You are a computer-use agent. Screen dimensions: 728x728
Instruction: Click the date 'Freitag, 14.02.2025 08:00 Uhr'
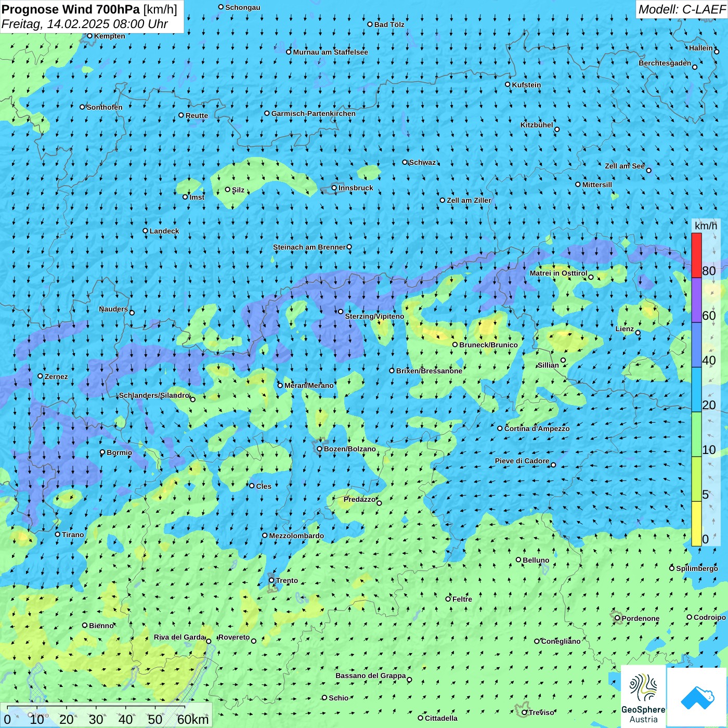[x=84, y=24]
